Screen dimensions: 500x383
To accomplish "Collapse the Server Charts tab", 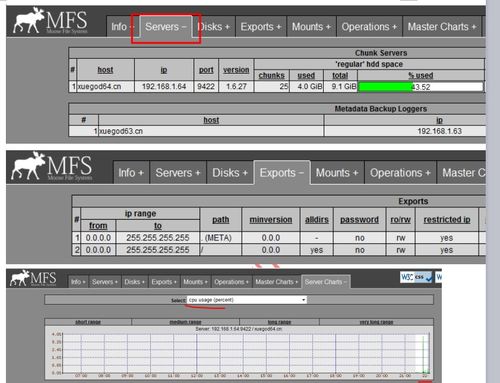I will tap(326, 282).
